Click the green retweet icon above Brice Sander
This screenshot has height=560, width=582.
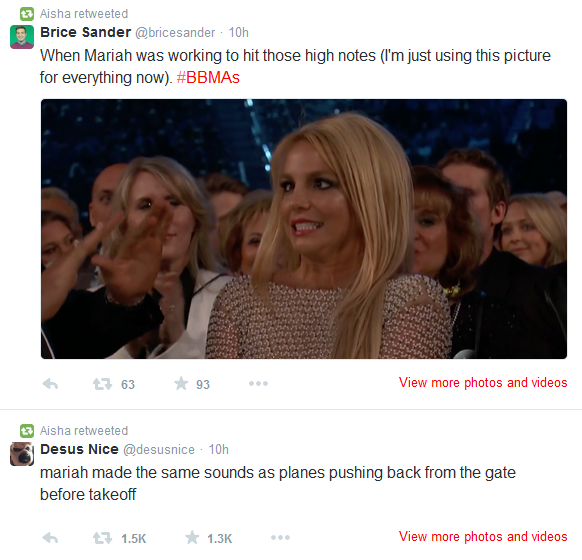click(x=27, y=14)
